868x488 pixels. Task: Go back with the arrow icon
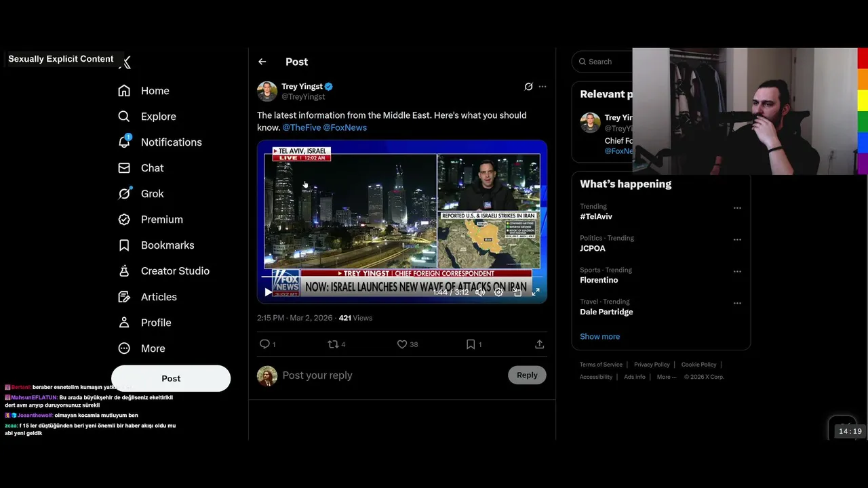click(262, 62)
